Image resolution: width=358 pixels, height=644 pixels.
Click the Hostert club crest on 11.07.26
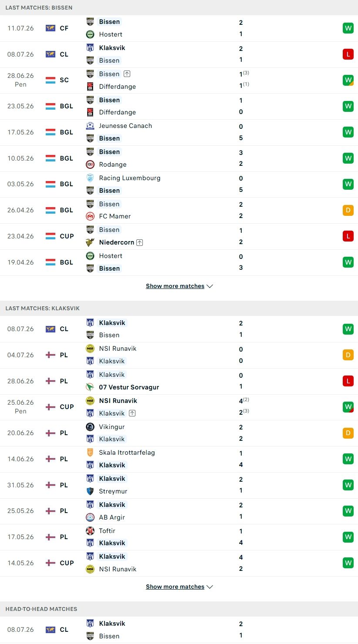90,34
